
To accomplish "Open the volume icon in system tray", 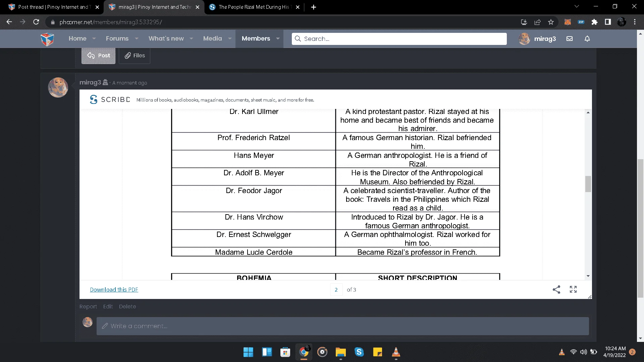I will pyautogui.click(x=584, y=352).
